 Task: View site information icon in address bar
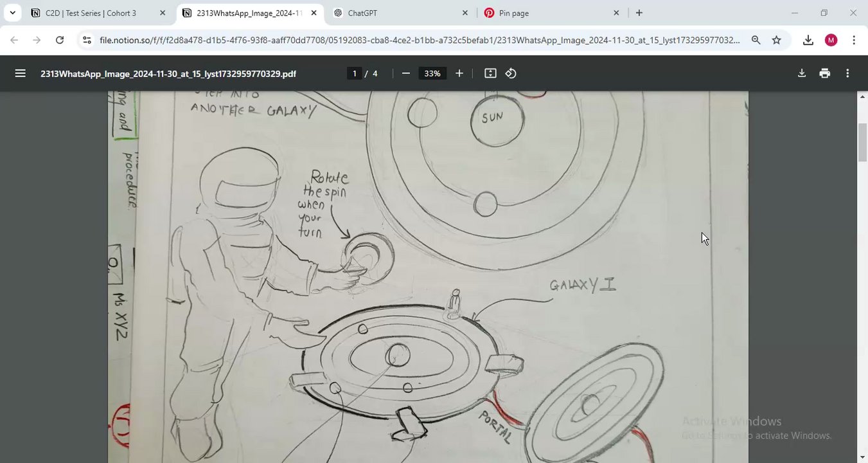[x=87, y=40]
